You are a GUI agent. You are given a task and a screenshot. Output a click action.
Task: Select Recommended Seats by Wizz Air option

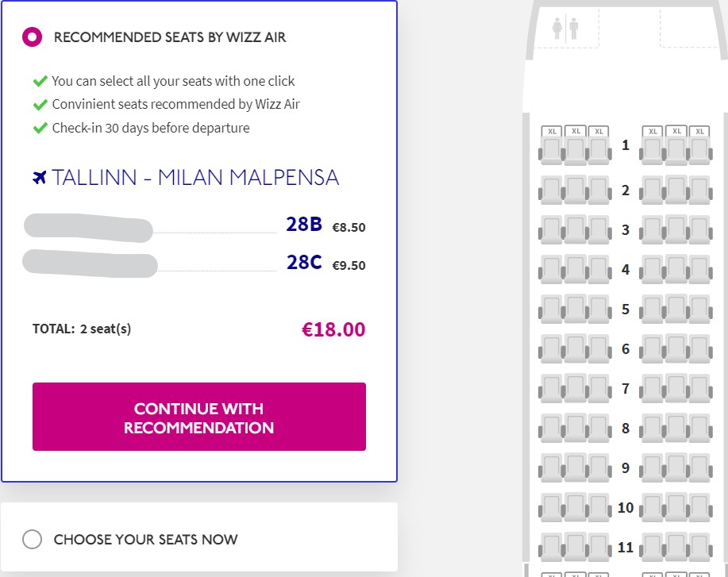pos(32,37)
